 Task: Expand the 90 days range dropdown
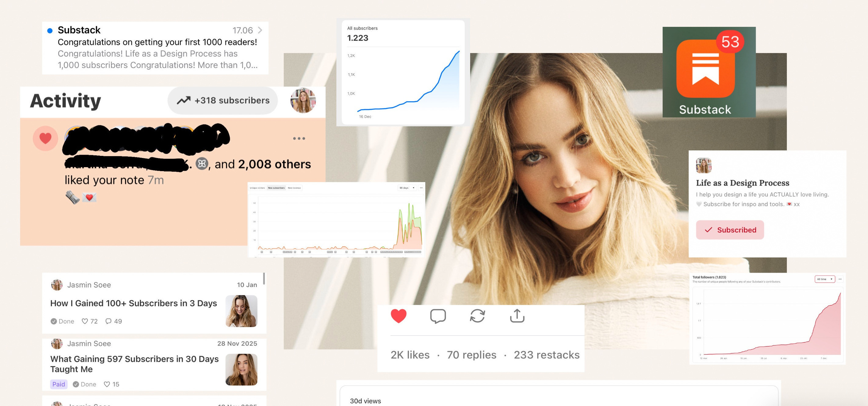coord(407,188)
